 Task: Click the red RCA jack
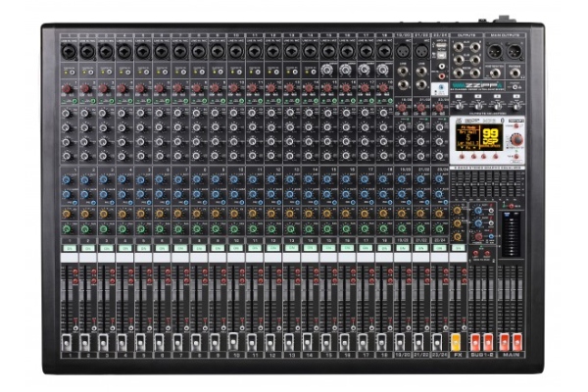(x=441, y=76)
